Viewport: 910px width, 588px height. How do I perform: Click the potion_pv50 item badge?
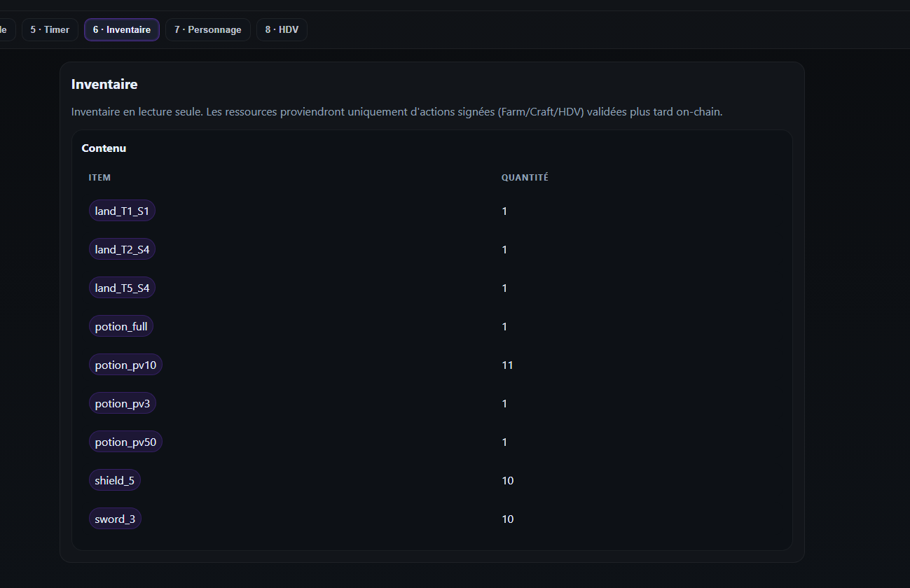click(x=126, y=442)
